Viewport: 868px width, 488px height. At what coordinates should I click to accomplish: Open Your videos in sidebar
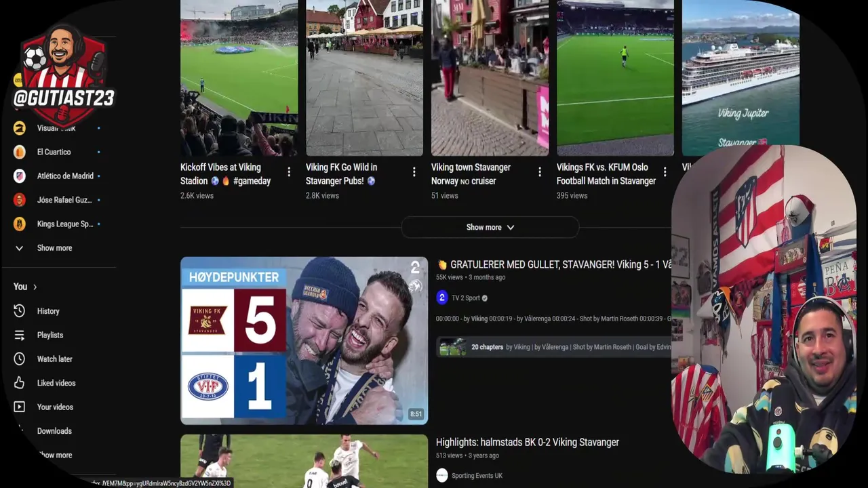[55, 407]
